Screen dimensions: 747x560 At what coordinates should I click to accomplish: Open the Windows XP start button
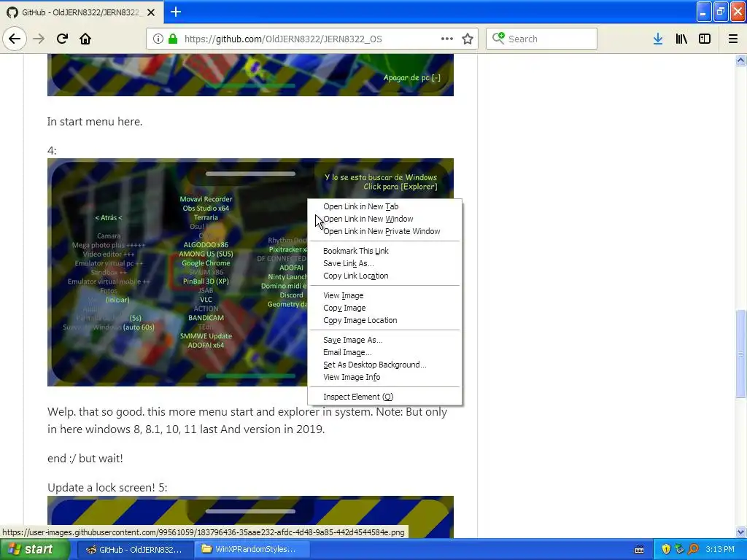point(35,549)
